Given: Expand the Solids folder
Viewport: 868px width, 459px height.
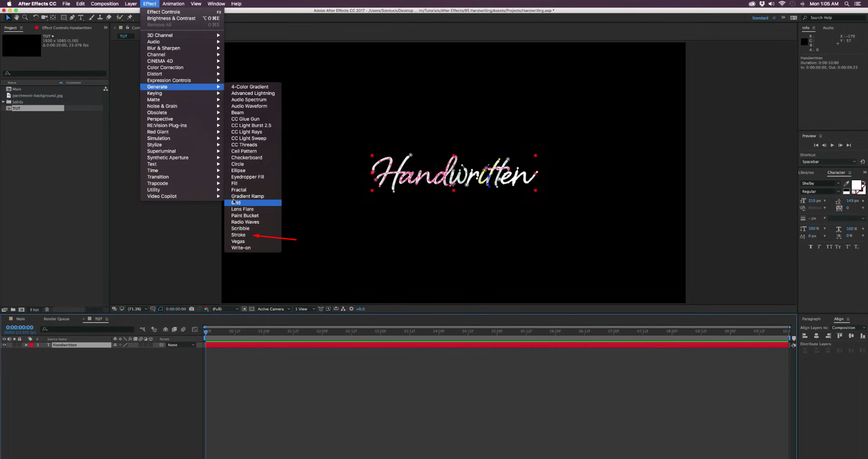Looking at the screenshot, I should pos(4,102).
